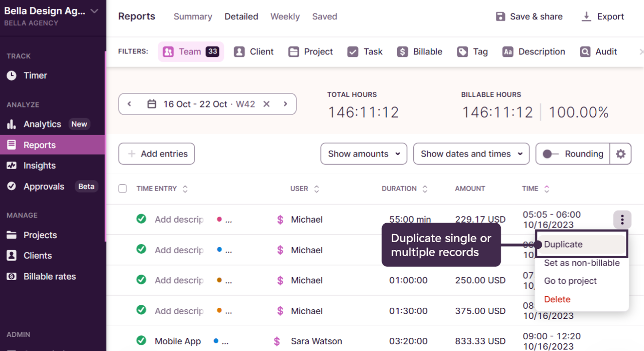Viewport: 644px width, 351px height.
Task: Click approved checkmark on Mobile App entry
Action: click(x=141, y=341)
